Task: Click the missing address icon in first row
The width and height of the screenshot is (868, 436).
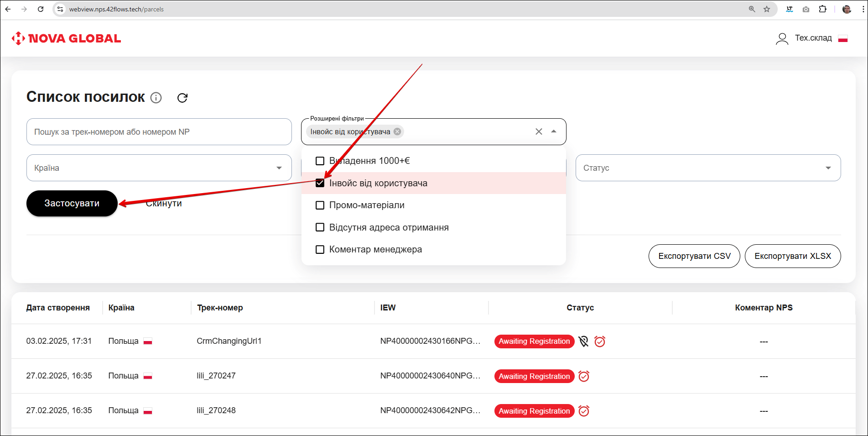Action: 583,341
